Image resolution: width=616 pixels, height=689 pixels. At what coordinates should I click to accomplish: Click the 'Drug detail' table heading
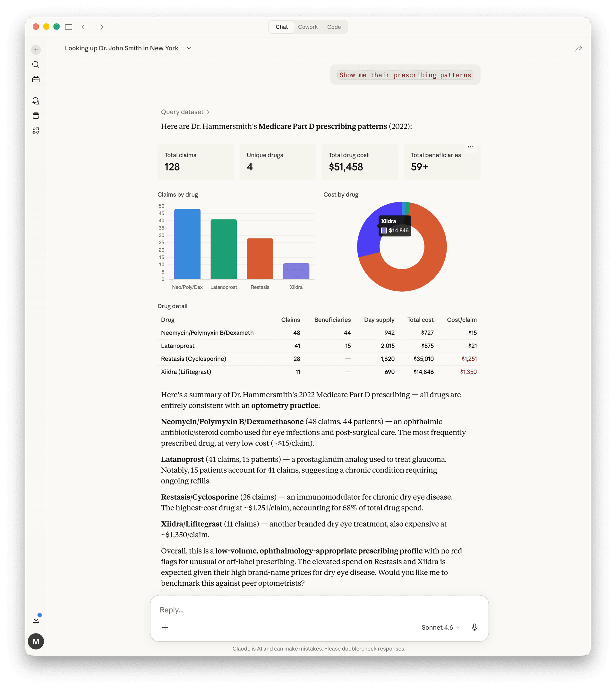172,306
